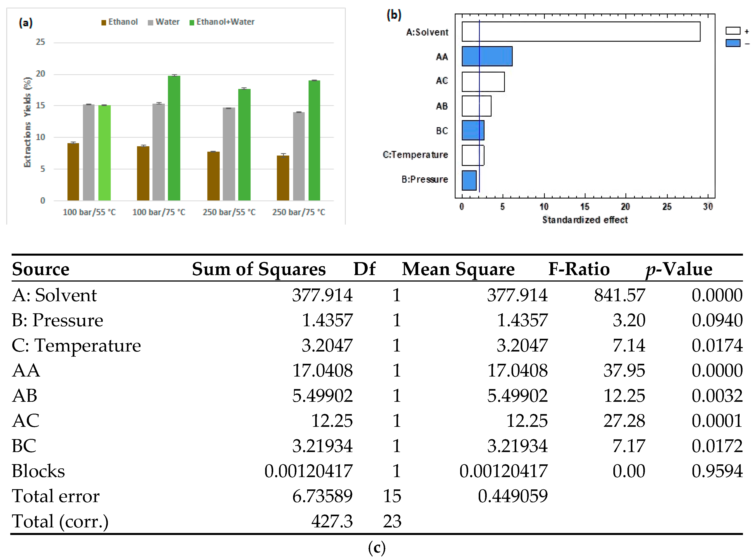The height and width of the screenshot is (560, 753).
Task: Click the brown Ethanol bar at 250 bar/75 °C
Action: coord(283,178)
